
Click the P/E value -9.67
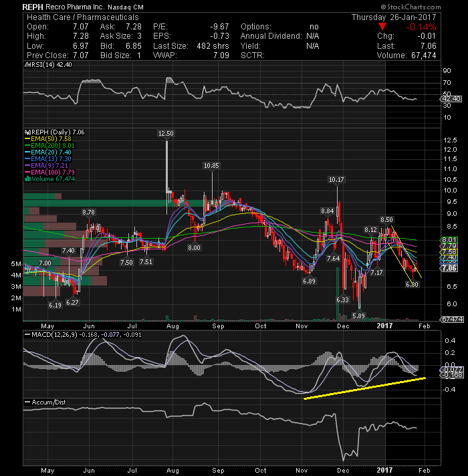click(x=219, y=27)
